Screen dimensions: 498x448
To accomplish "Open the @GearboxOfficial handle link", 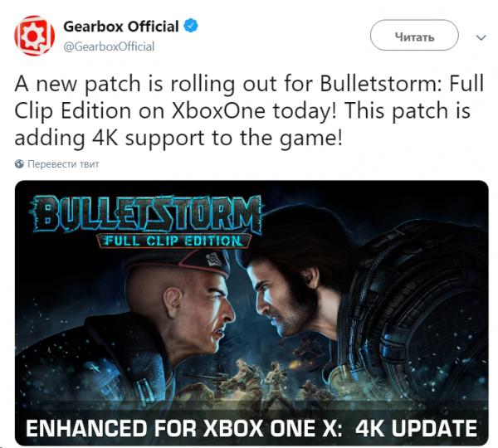I will [x=109, y=46].
